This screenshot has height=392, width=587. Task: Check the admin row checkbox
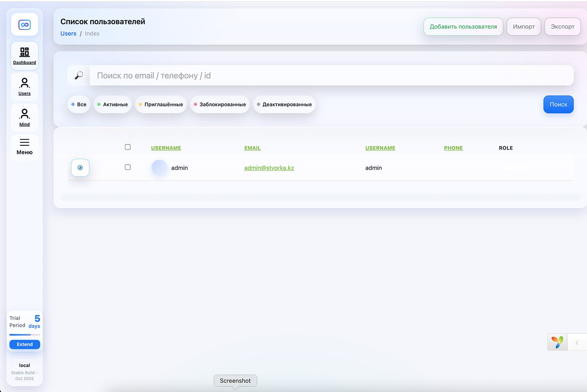tap(128, 167)
